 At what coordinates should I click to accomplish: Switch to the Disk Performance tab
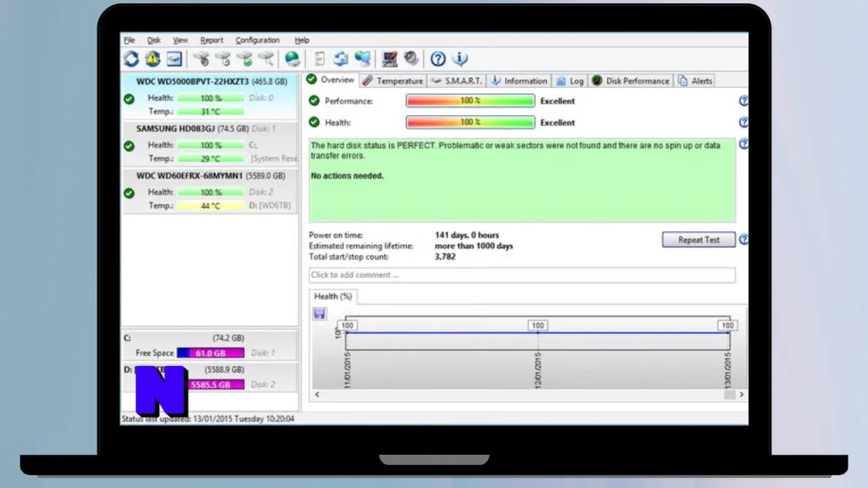tap(631, 80)
